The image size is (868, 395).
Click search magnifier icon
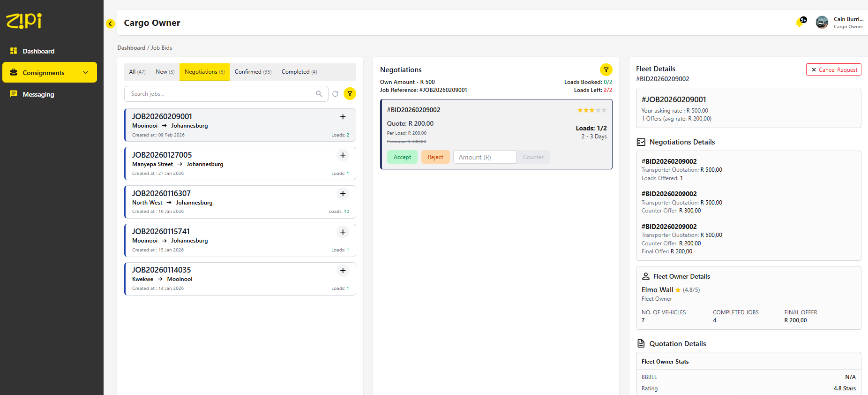point(319,94)
